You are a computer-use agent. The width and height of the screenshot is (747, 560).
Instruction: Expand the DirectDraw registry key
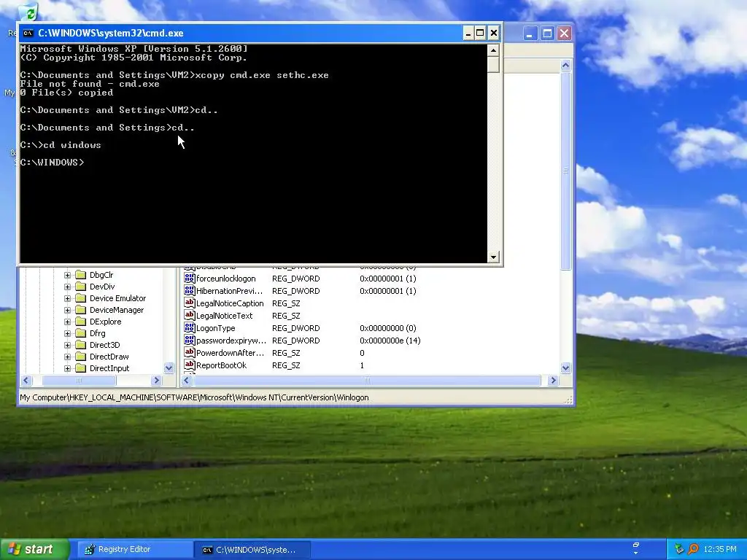tap(67, 357)
